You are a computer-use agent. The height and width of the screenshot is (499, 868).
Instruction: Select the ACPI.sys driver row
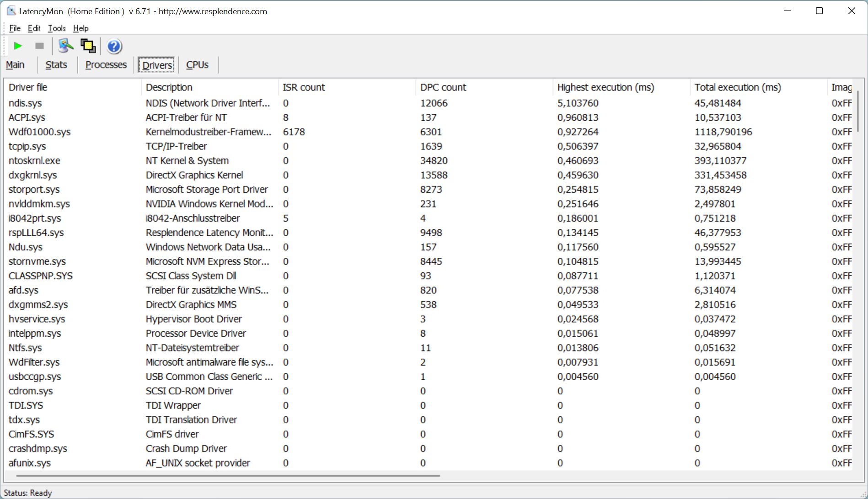[429, 117]
